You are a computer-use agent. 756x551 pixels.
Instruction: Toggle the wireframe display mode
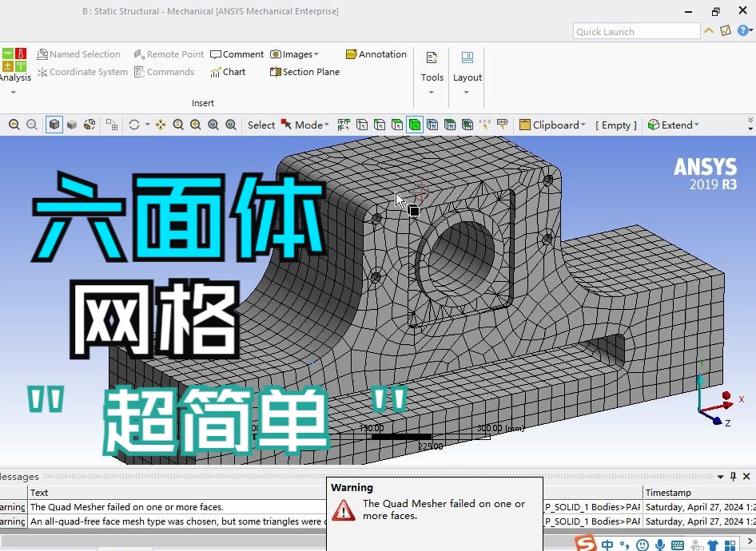[89, 125]
